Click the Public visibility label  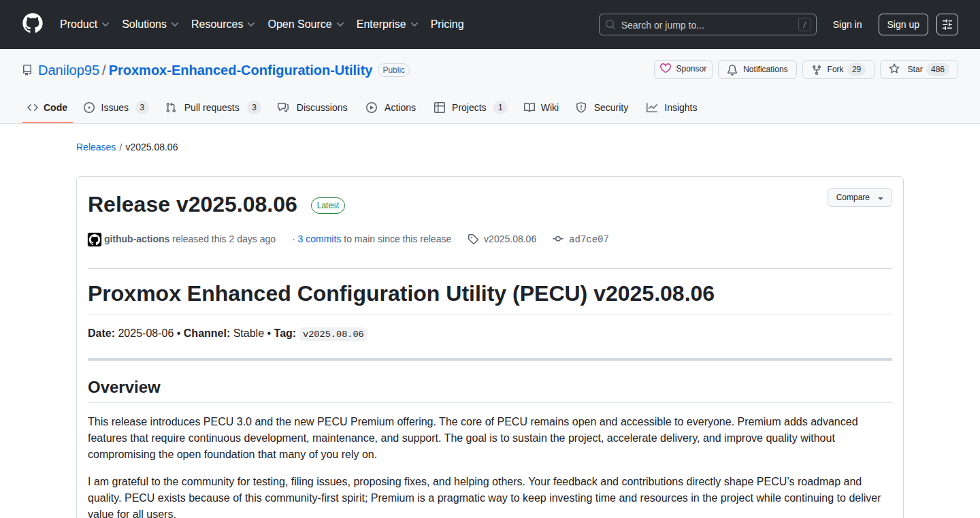tap(393, 70)
